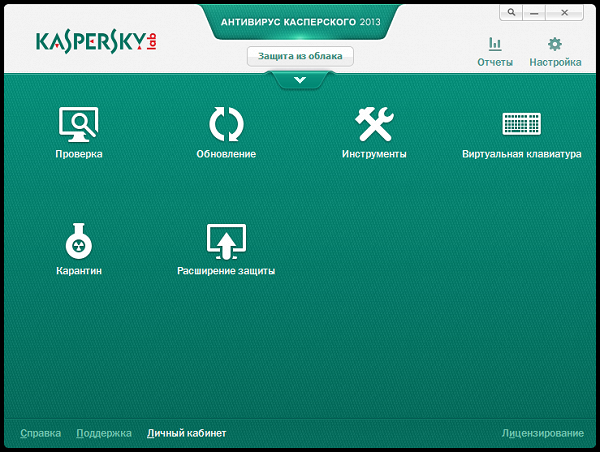The height and width of the screenshot is (452, 600).
Task: Go to Личный кабинет link
Action: (x=186, y=433)
